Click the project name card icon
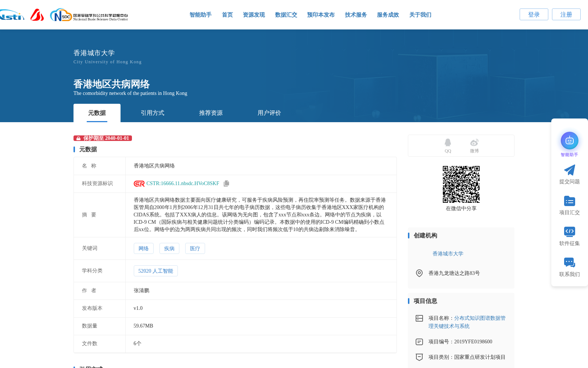Viewport: 588px width, 368px height. coord(419,318)
